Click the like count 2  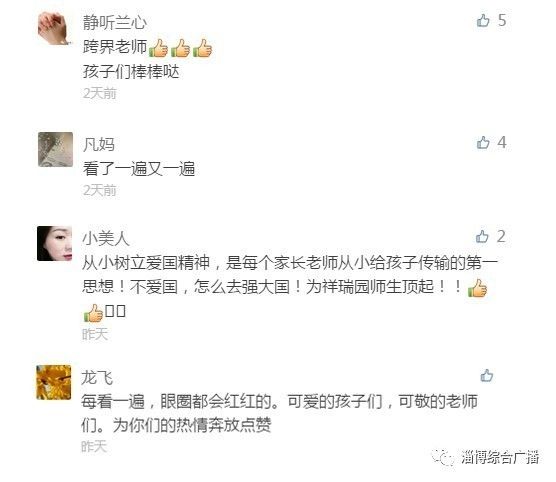(x=501, y=236)
